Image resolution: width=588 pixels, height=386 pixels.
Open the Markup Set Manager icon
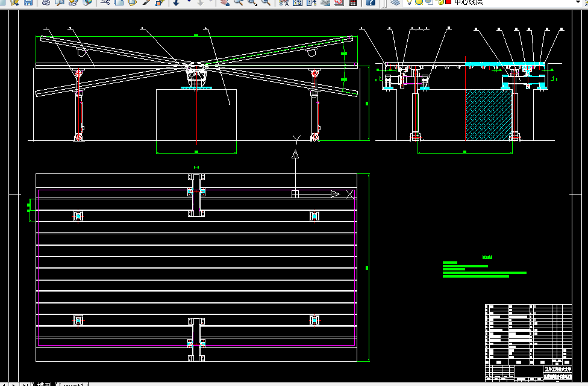[x=339, y=2]
